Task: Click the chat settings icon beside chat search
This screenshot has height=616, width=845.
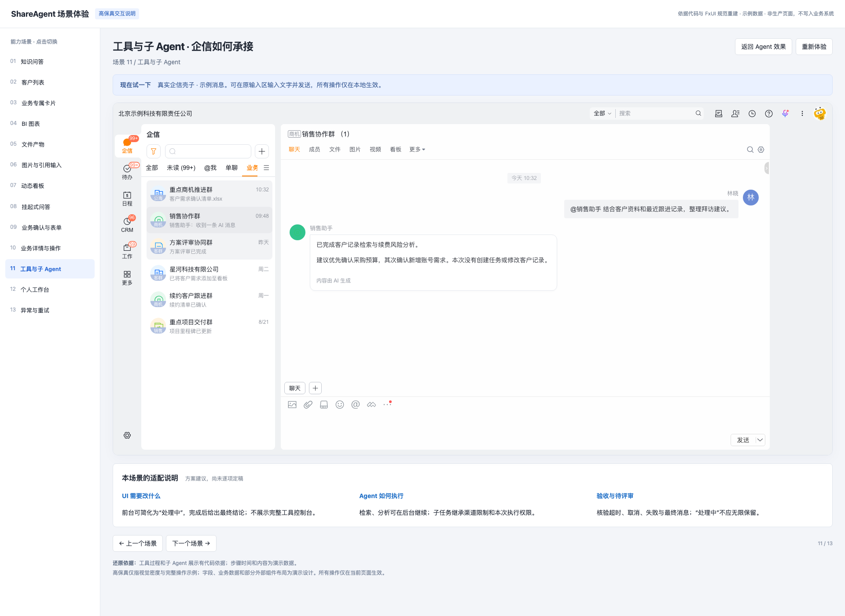Action: coord(761,150)
